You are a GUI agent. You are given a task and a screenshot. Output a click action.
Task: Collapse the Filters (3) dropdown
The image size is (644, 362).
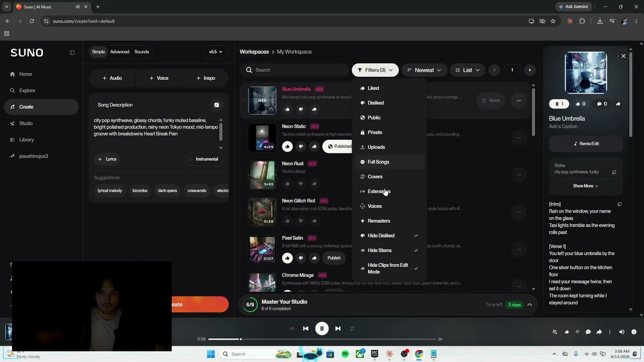pos(375,70)
